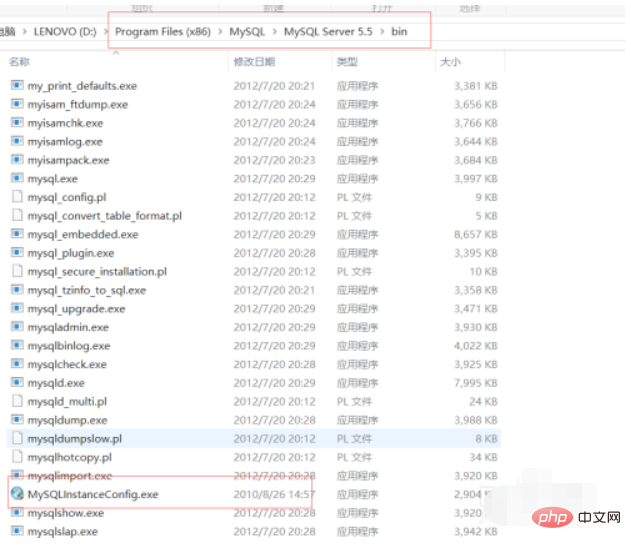
Task: Click the mysqld_multi.pl document icon
Action: (x=17, y=401)
